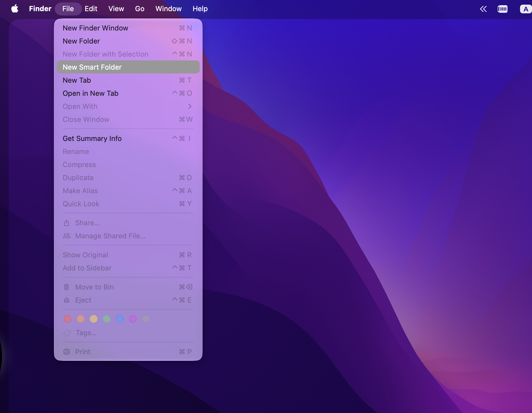
Task: Select Share... menu item text
Action: 87,223
